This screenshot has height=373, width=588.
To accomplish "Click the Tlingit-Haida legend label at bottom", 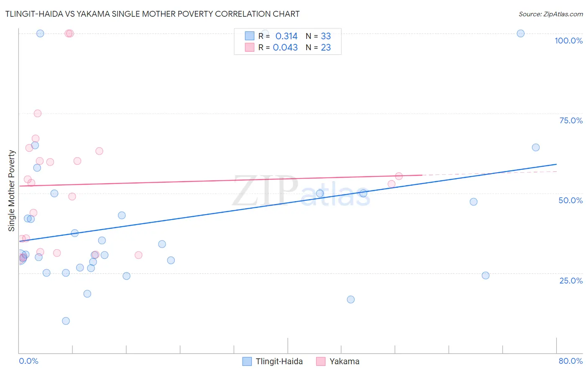I will coord(279,361).
